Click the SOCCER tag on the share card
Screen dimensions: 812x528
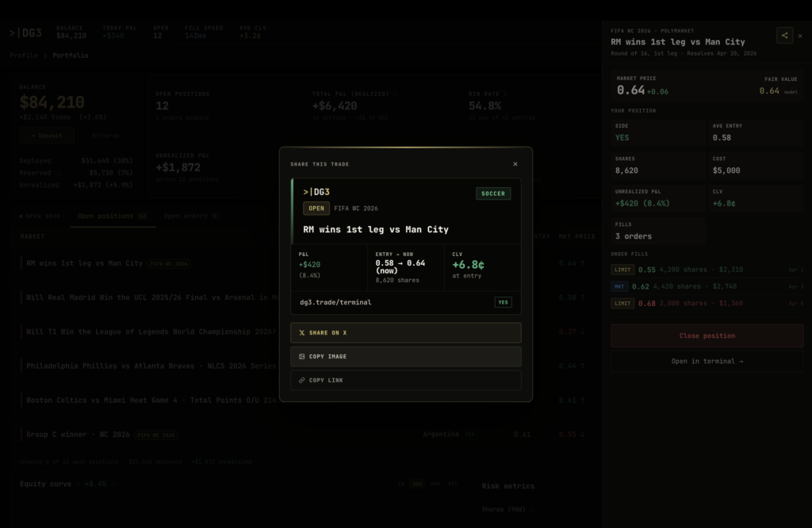[493, 193]
